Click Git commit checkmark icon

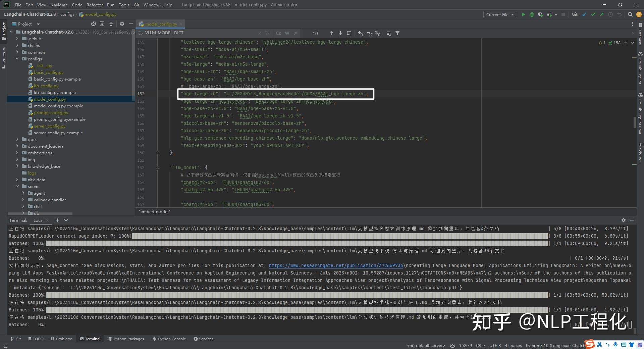point(593,14)
